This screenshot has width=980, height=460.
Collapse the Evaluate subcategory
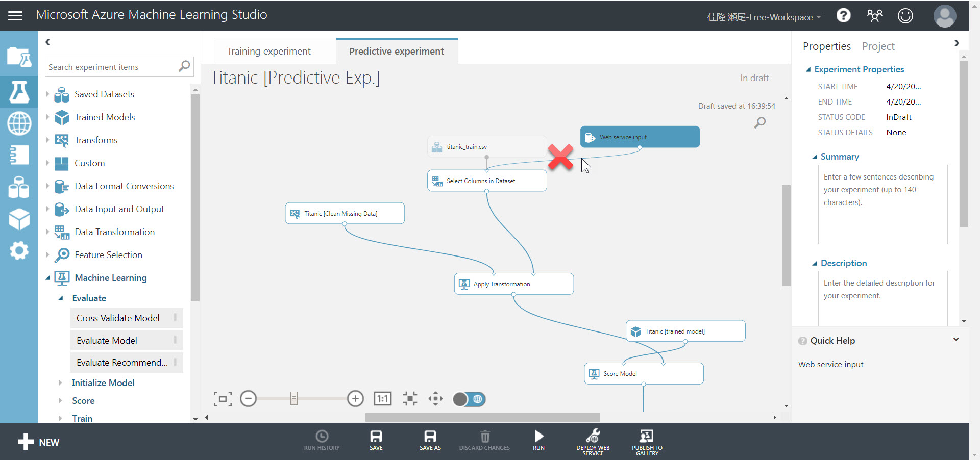(61, 298)
